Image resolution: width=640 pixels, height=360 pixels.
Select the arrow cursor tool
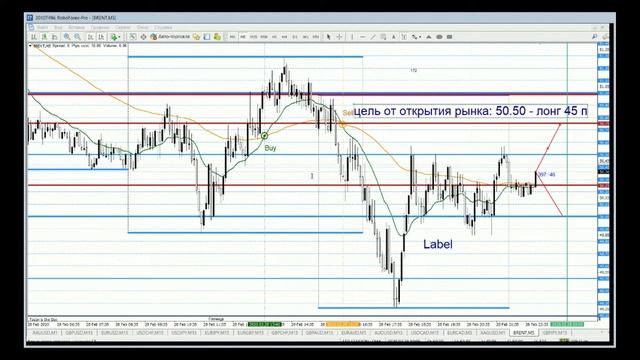328,37
